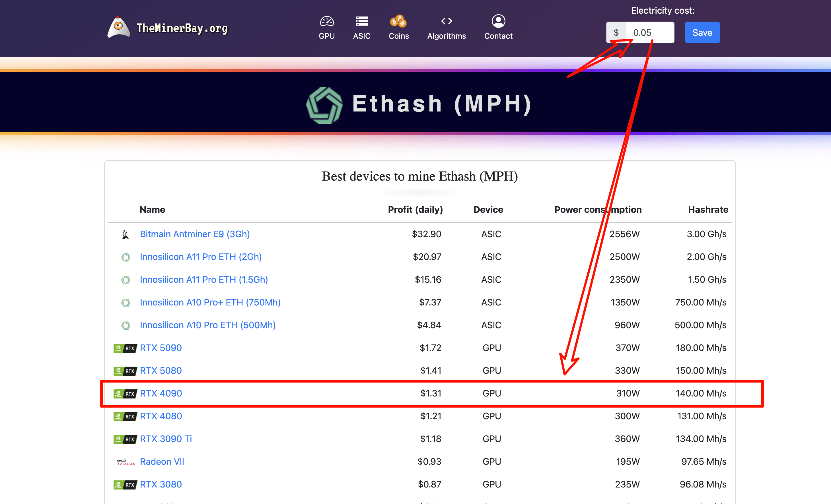Click the Best devices to mine Ethash heading

pos(419,176)
